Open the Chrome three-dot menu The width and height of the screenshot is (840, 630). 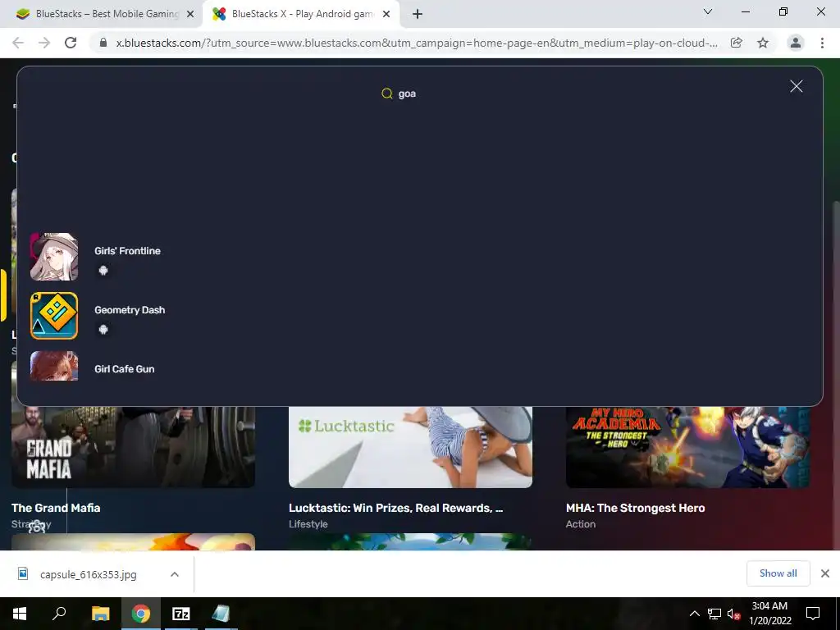(822, 43)
